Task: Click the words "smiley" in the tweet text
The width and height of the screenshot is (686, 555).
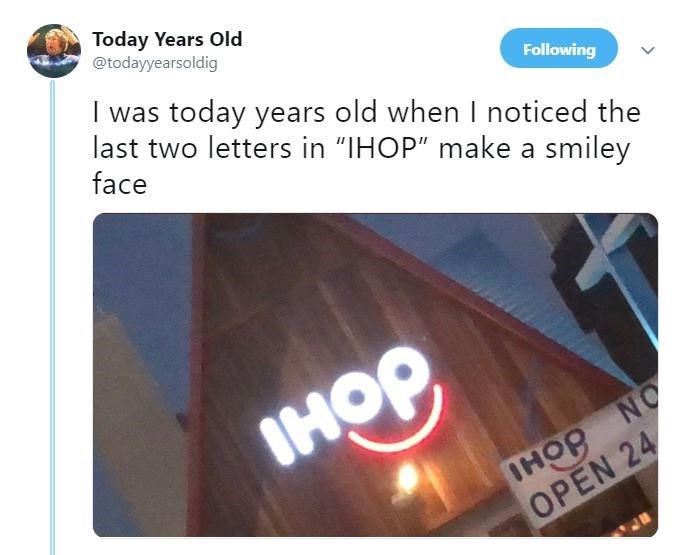Action: [x=587, y=149]
